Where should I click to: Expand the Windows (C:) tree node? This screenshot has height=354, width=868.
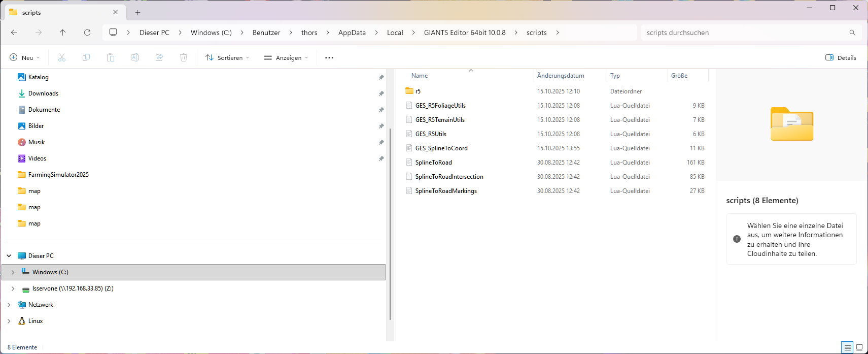(x=13, y=272)
